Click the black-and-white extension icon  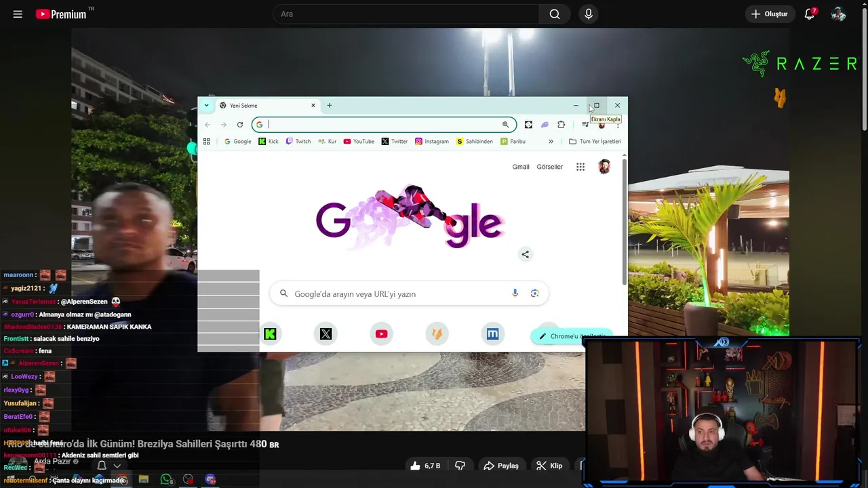528,125
